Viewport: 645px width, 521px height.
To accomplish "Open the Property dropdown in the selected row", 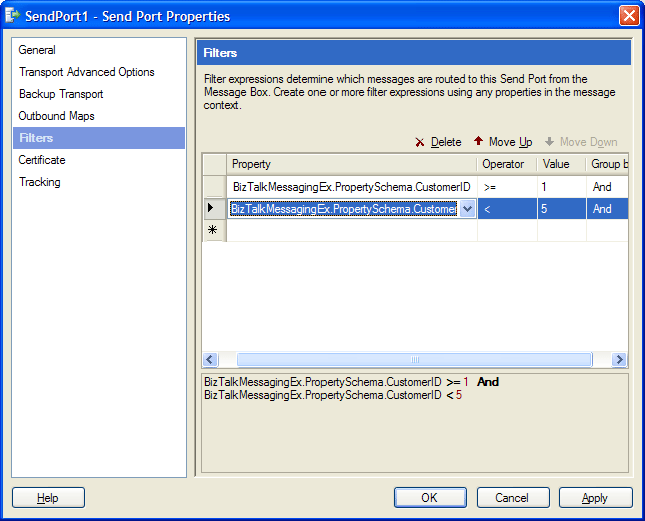I will (x=467, y=209).
